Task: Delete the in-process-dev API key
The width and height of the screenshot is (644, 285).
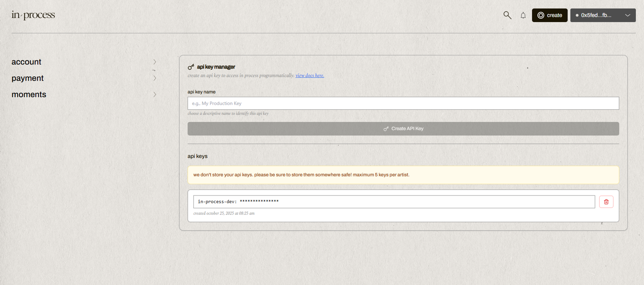Action: 606,202
